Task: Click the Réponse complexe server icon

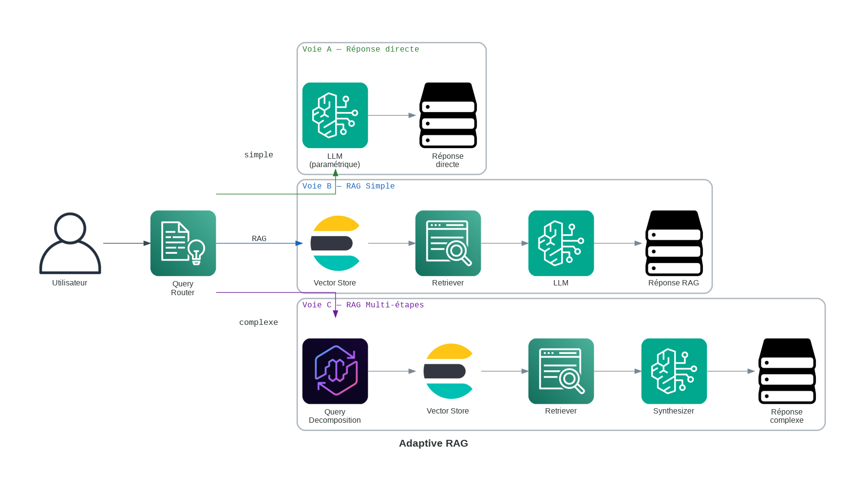Action: [x=787, y=371]
